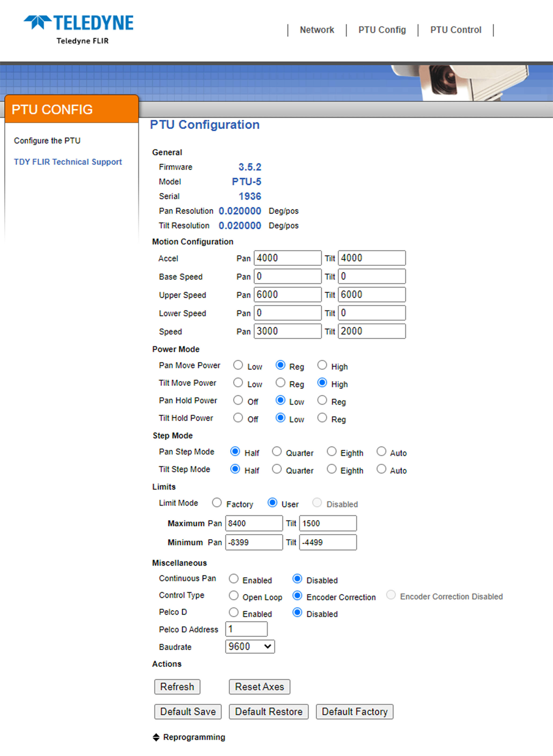Set Tilt Move Power to Reg

pos(280,382)
